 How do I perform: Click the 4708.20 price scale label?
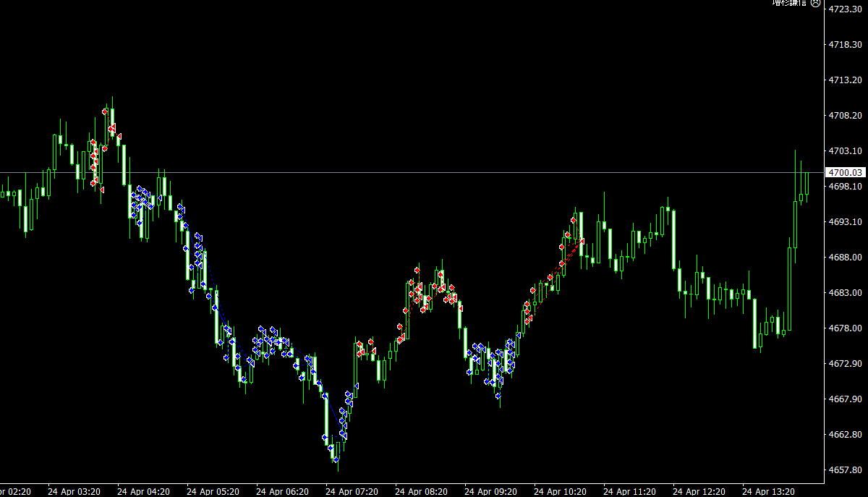pos(845,115)
